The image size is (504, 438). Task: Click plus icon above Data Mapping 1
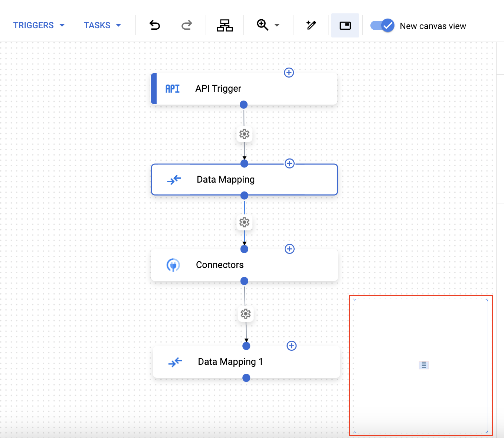(292, 346)
